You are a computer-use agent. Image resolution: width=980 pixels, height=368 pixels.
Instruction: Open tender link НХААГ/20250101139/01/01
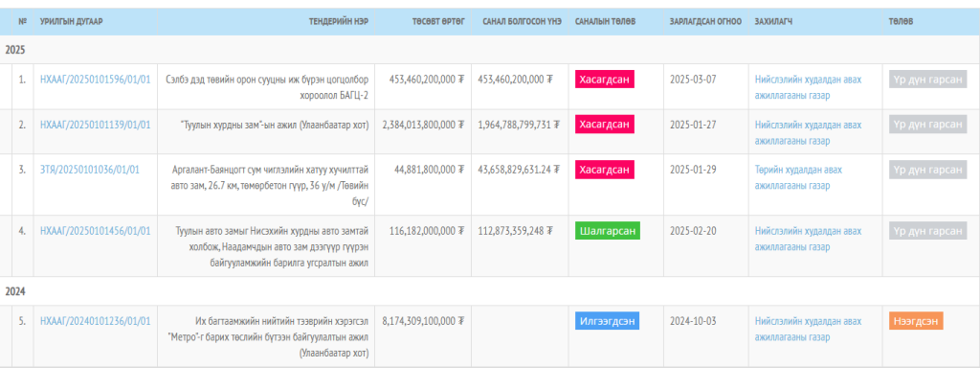(x=95, y=125)
